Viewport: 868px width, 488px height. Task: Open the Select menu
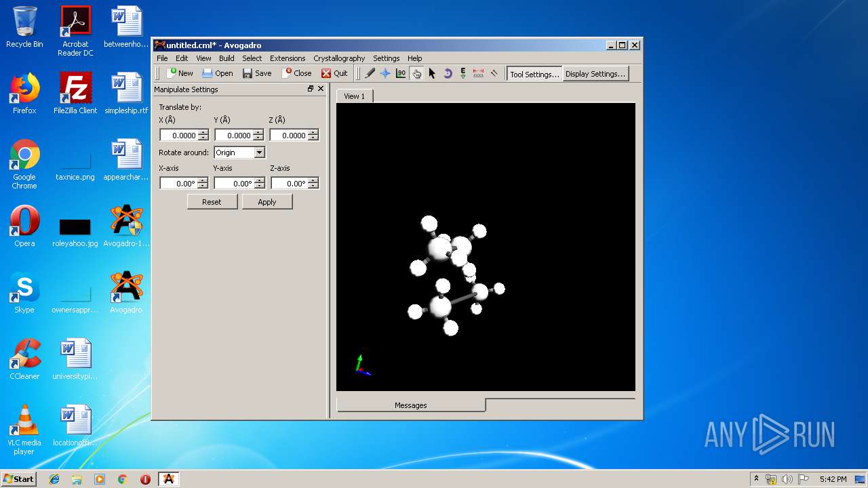252,58
